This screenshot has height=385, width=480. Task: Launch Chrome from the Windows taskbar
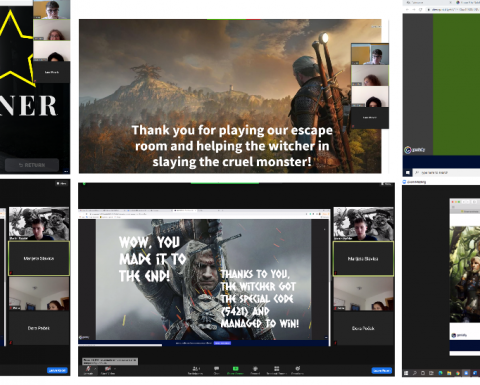tap(458, 373)
